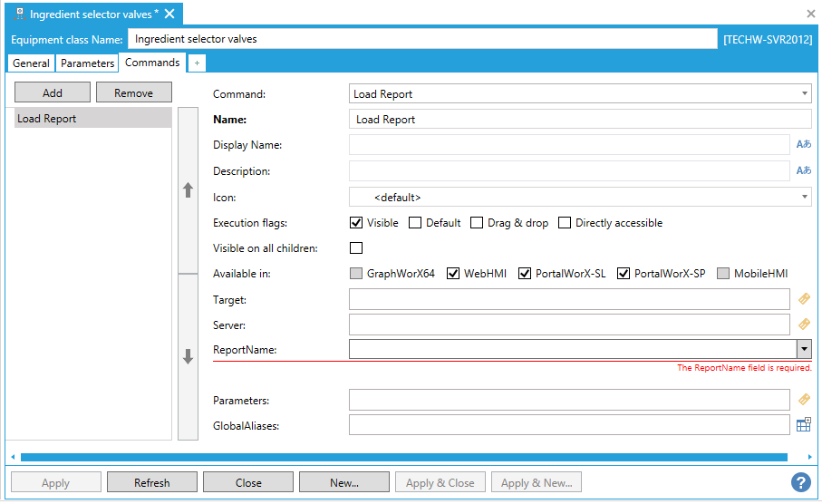The width and height of the screenshot is (822, 504).
Task: Switch to the Parameters tab
Action: 88,63
